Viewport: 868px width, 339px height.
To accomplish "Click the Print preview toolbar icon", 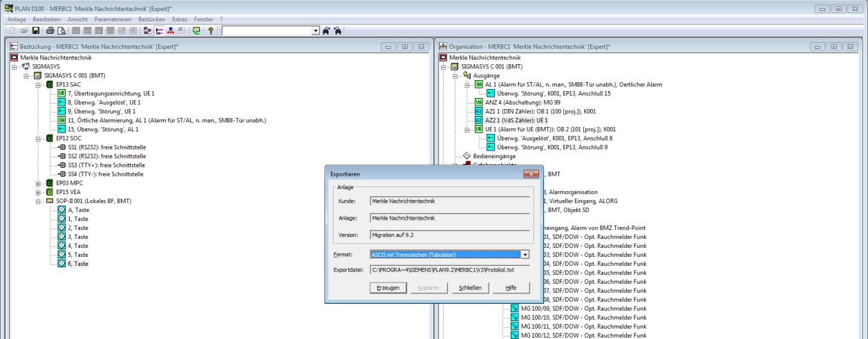I will click(61, 31).
